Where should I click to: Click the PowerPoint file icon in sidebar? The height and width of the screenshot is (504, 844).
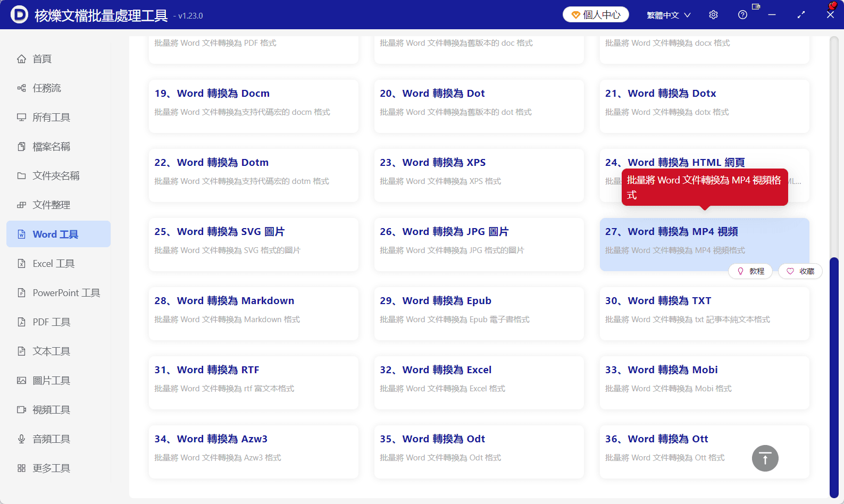pos(21,293)
